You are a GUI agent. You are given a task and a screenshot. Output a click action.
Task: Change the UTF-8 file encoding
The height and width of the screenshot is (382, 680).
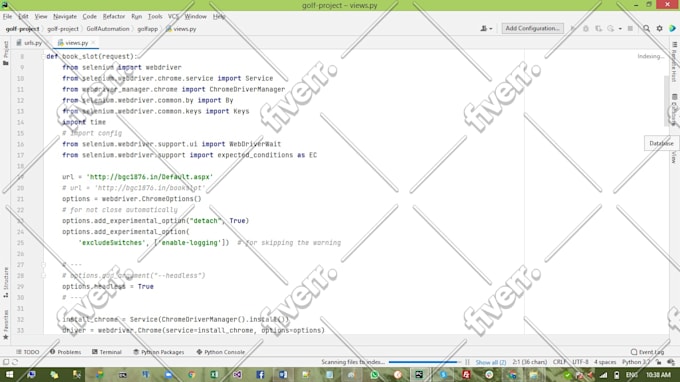tap(580, 362)
